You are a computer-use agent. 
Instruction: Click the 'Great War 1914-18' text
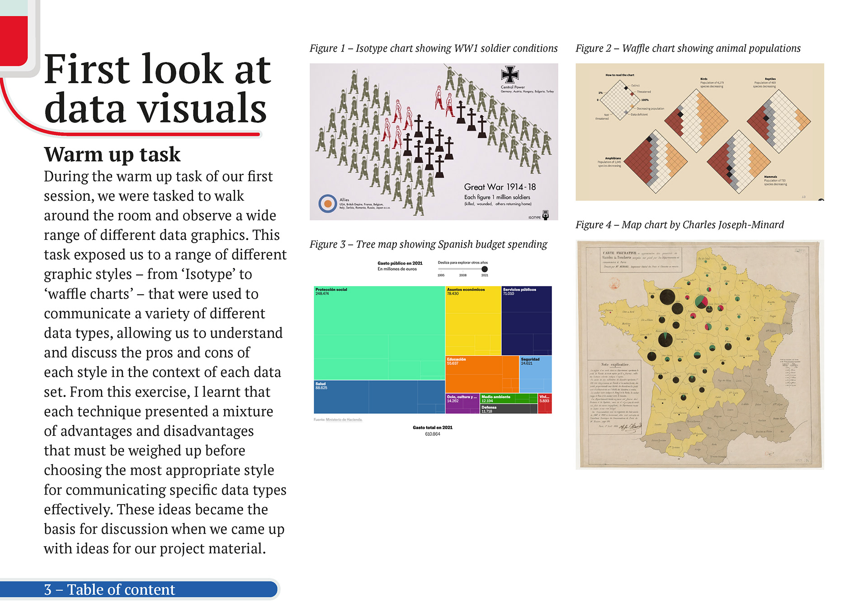(500, 187)
